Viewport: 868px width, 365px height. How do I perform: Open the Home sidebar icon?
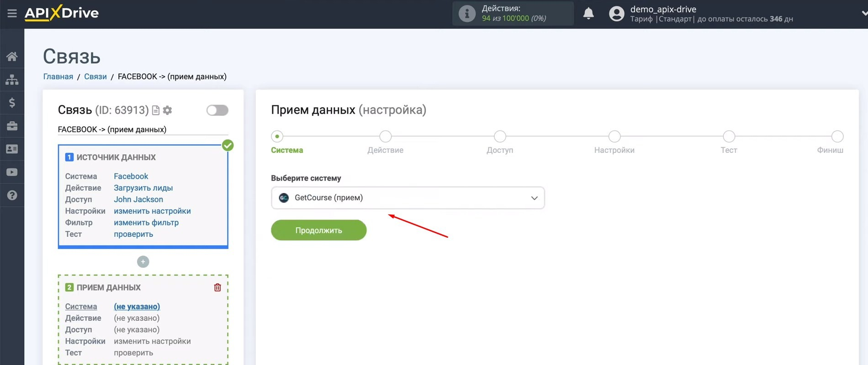point(12,57)
